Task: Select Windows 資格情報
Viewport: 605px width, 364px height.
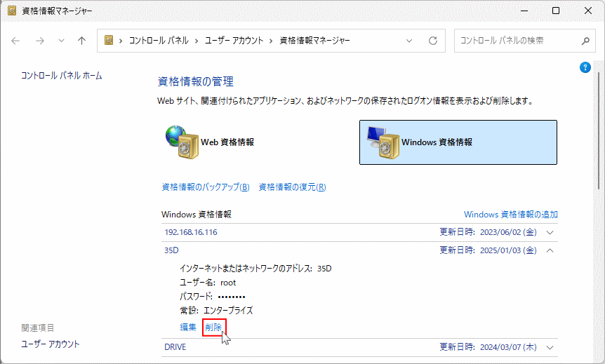Action: pos(458,142)
